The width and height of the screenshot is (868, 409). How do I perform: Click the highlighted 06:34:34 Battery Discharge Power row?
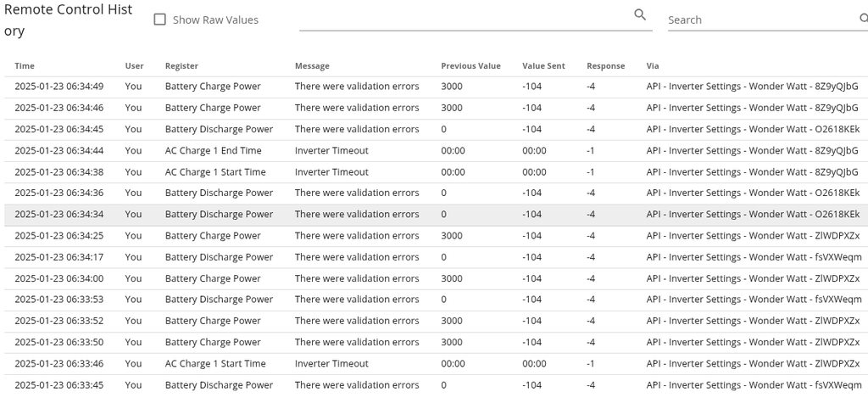tap(219, 215)
